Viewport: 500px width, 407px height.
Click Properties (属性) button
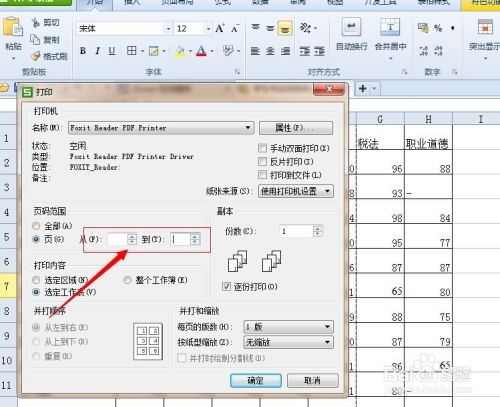point(296,128)
